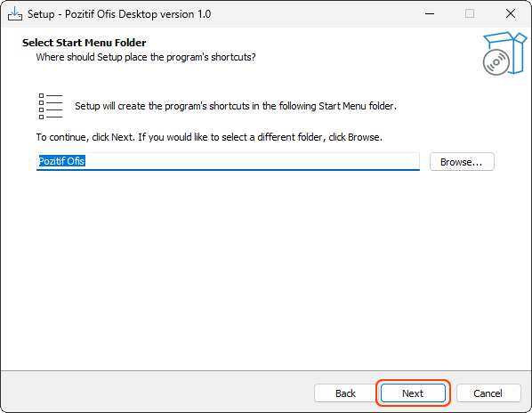The height and width of the screenshot is (413, 532).
Task: Go Back to the previous setup step
Action: [x=346, y=393]
